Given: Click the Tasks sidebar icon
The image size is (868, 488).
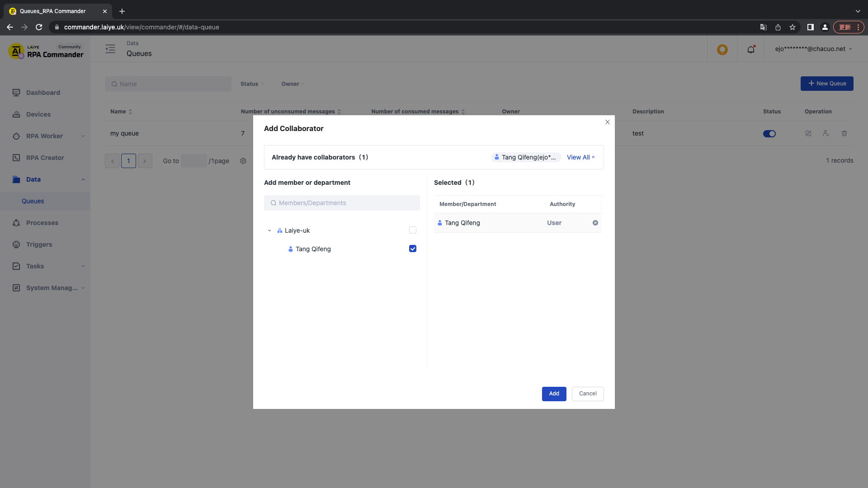Looking at the screenshot, I should [x=16, y=266].
